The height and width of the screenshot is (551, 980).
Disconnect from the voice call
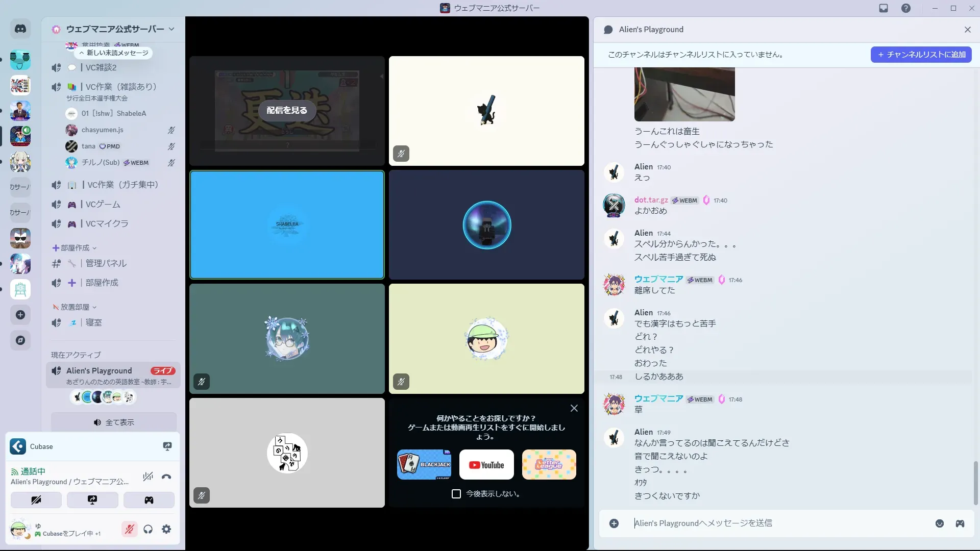(x=166, y=477)
